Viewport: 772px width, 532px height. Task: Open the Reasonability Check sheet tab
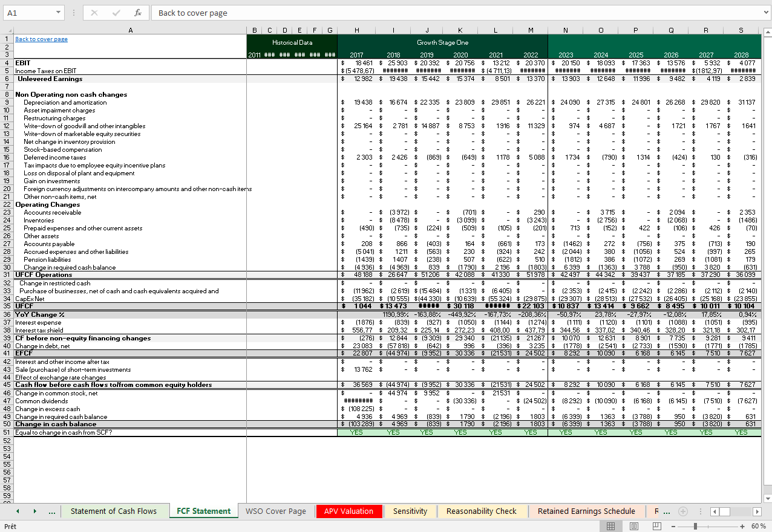(x=482, y=511)
